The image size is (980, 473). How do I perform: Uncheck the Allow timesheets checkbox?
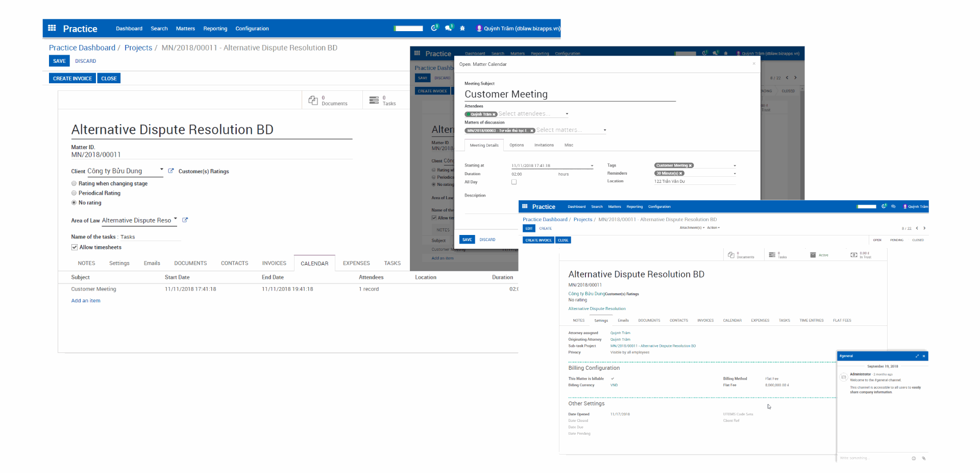tap(75, 247)
